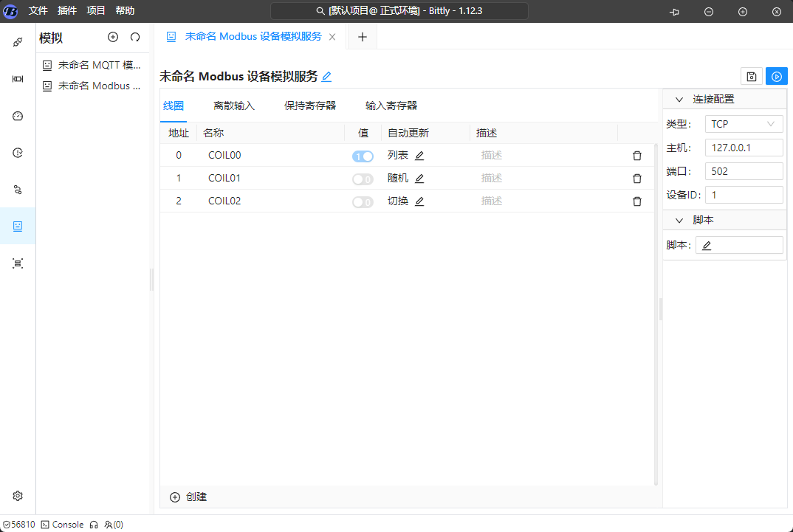
Task: Enable the COIL02 value switch
Action: click(363, 202)
